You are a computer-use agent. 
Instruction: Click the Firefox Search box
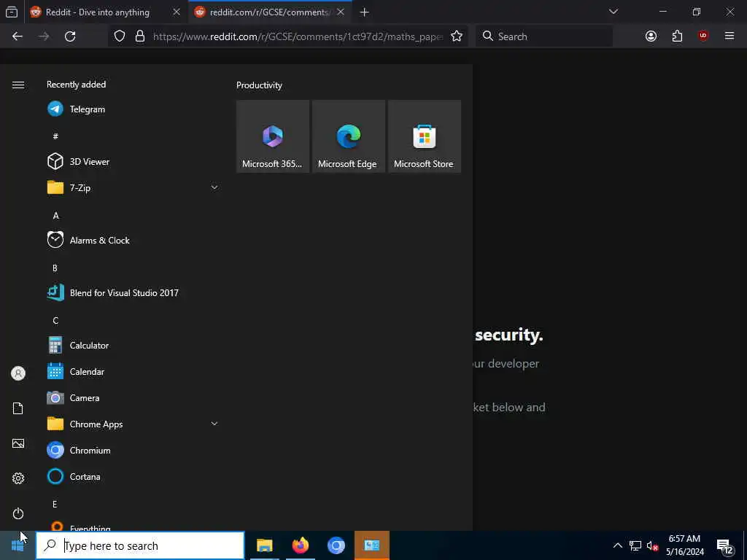pos(544,36)
